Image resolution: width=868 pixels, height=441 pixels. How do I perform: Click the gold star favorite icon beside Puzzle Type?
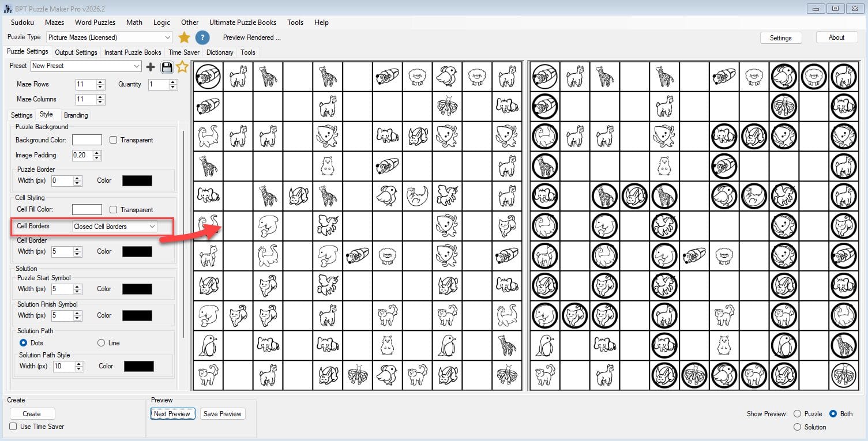click(184, 37)
